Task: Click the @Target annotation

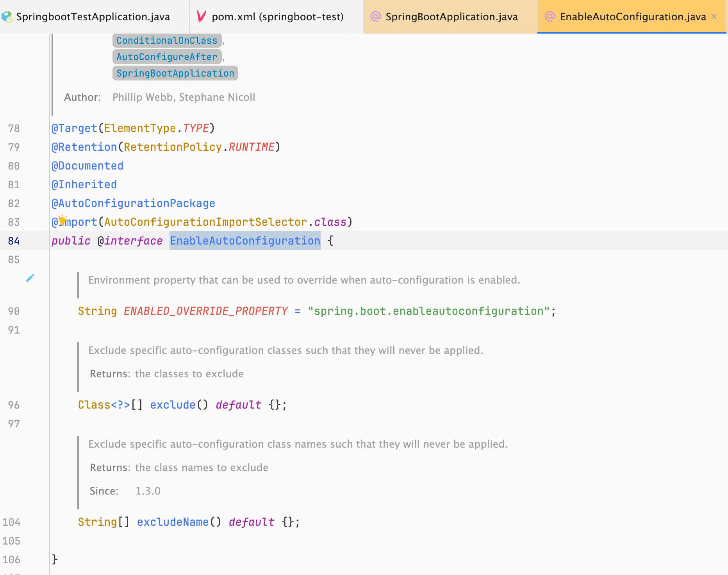Action: (x=74, y=128)
